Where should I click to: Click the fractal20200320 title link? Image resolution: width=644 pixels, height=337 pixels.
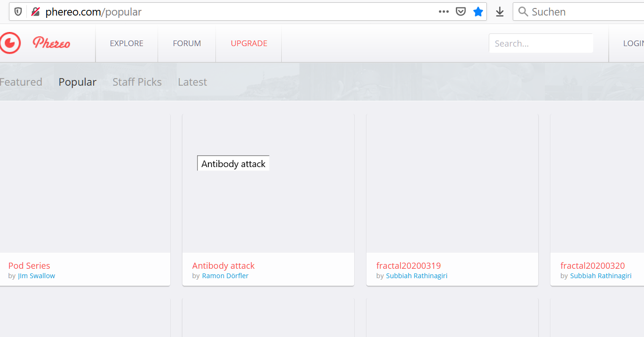pyautogui.click(x=593, y=265)
